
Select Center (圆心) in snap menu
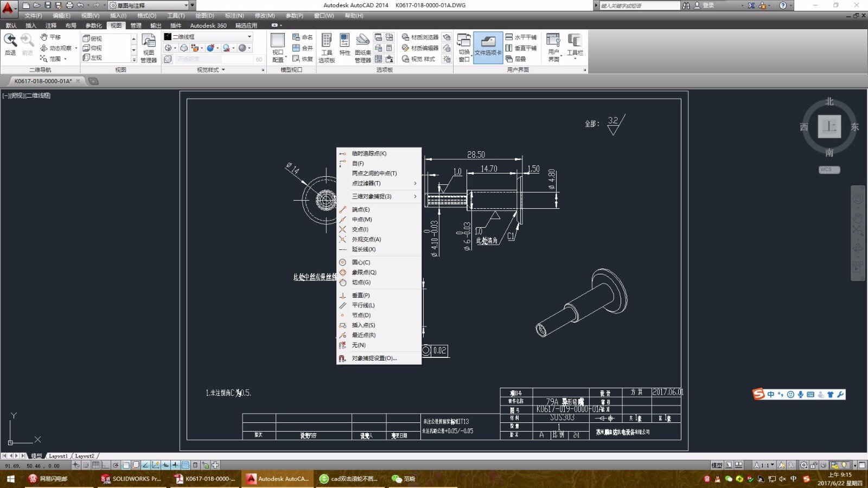[379, 262]
